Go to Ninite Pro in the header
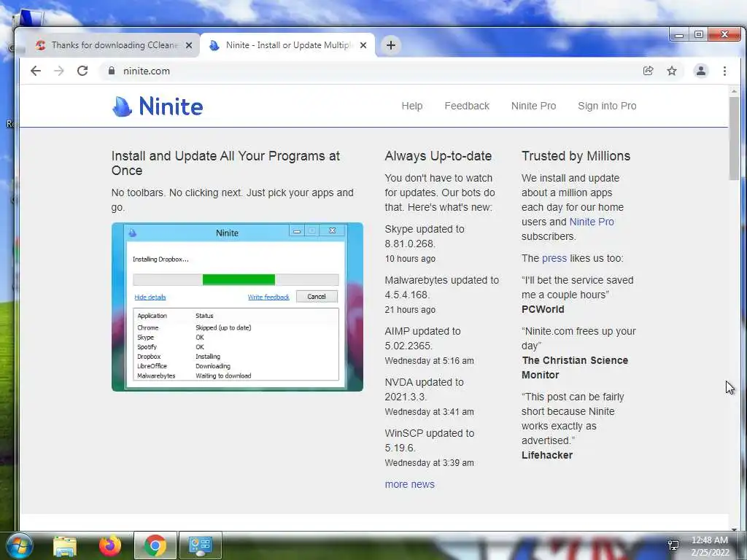This screenshot has height=560, width=747. pyautogui.click(x=533, y=106)
